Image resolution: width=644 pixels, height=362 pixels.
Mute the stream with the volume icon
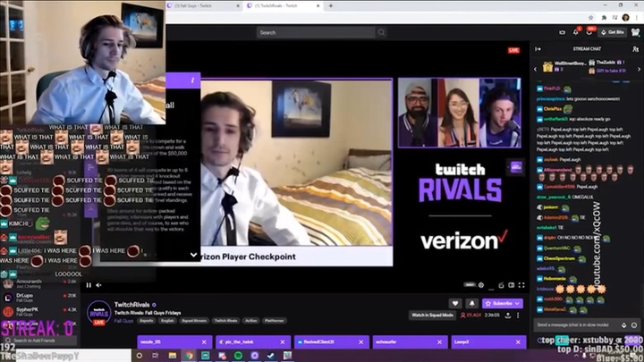pyautogui.click(x=98, y=285)
